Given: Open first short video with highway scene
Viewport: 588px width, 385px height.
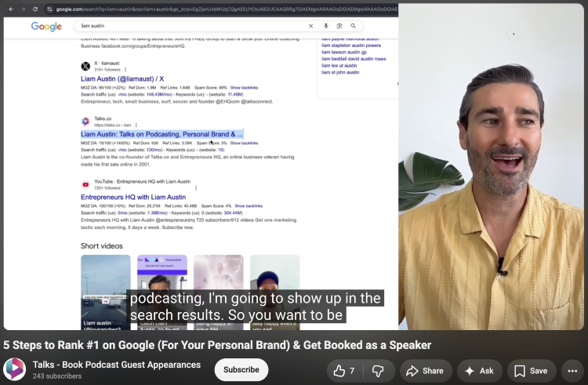Looking at the screenshot, I should coord(106,292).
